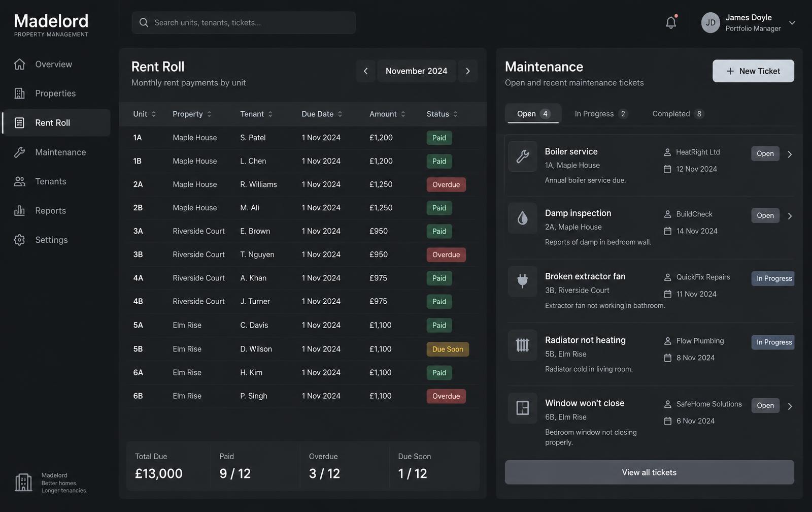This screenshot has height=512, width=812.
Task: Expand the Window won't close ticket chevron
Action: (790, 406)
